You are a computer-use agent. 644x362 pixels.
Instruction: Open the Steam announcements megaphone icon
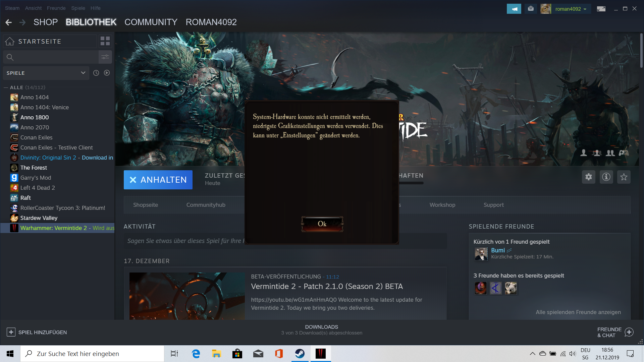514,9
